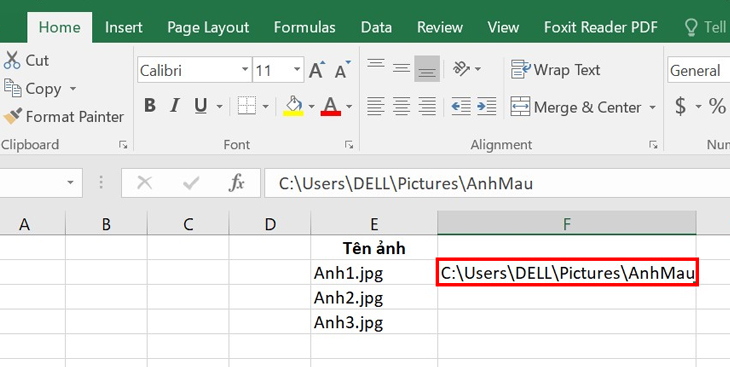
Task: Apply borders using the borders icon
Action: tap(247, 106)
